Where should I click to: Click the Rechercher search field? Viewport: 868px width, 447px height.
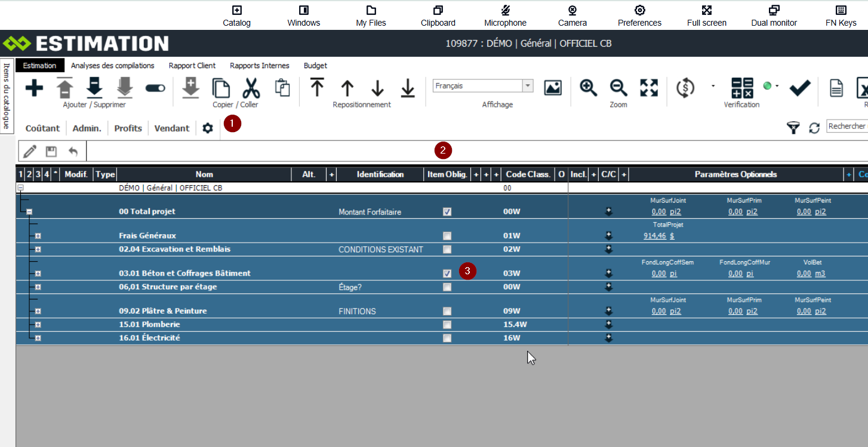[x=847, y=127]
